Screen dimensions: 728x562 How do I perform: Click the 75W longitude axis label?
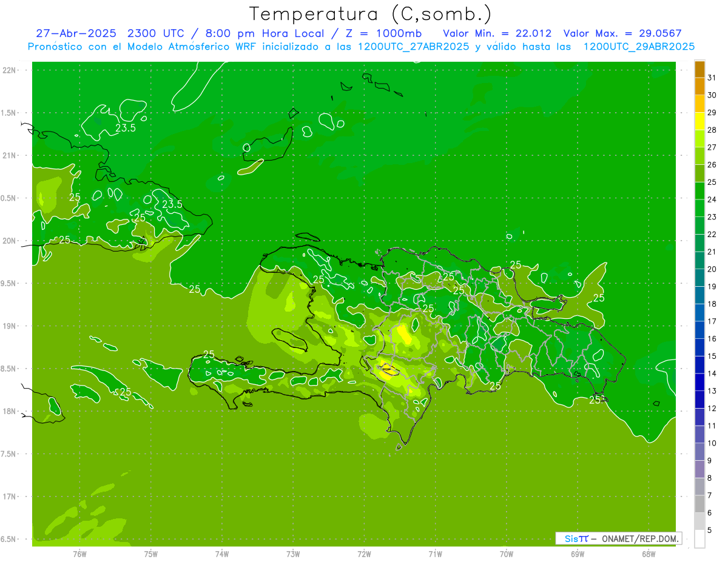click(151, 554)
